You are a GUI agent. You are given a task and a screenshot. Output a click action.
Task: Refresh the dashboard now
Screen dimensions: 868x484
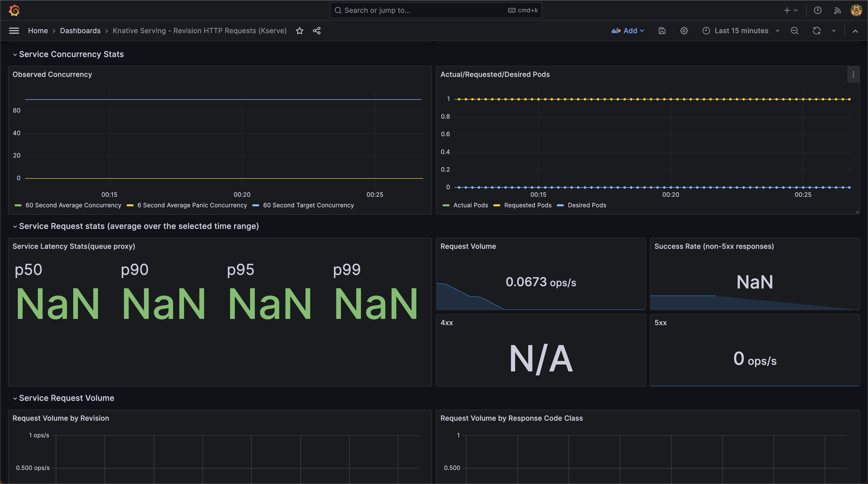tap(817, 31)
